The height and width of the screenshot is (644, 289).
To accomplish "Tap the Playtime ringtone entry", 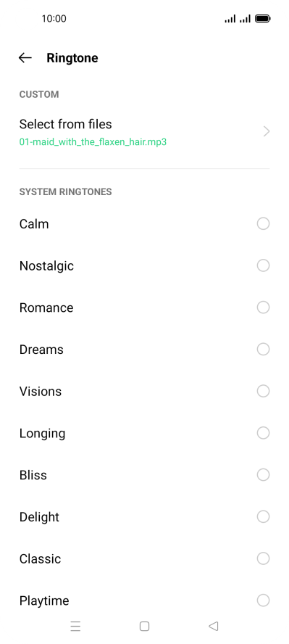I will click(144, 600).
